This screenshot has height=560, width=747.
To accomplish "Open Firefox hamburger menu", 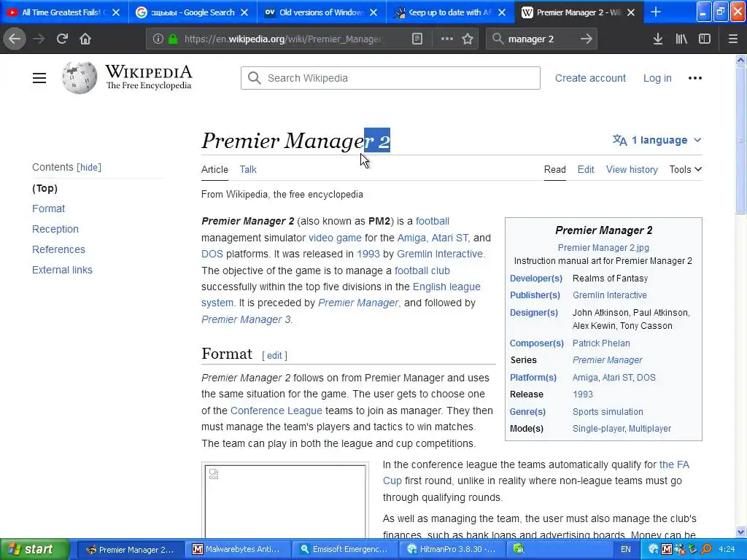I will click(733, 39).
